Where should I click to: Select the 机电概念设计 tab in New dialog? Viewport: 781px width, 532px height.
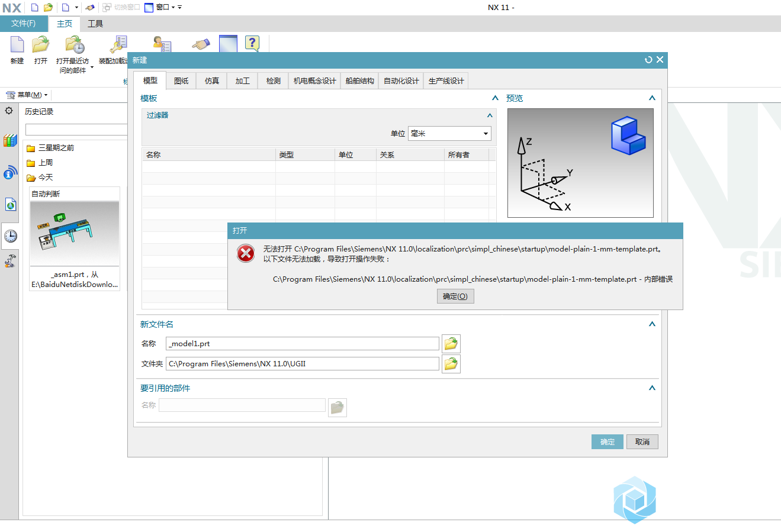point(315,81)
